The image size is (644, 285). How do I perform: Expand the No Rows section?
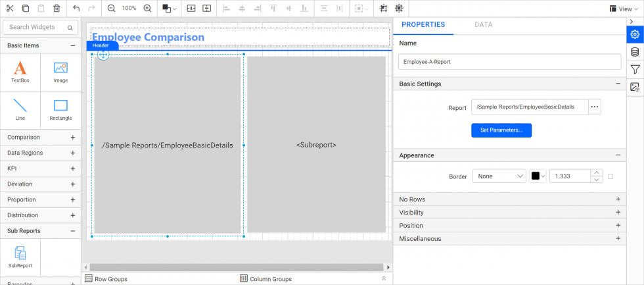click(618, 199)
